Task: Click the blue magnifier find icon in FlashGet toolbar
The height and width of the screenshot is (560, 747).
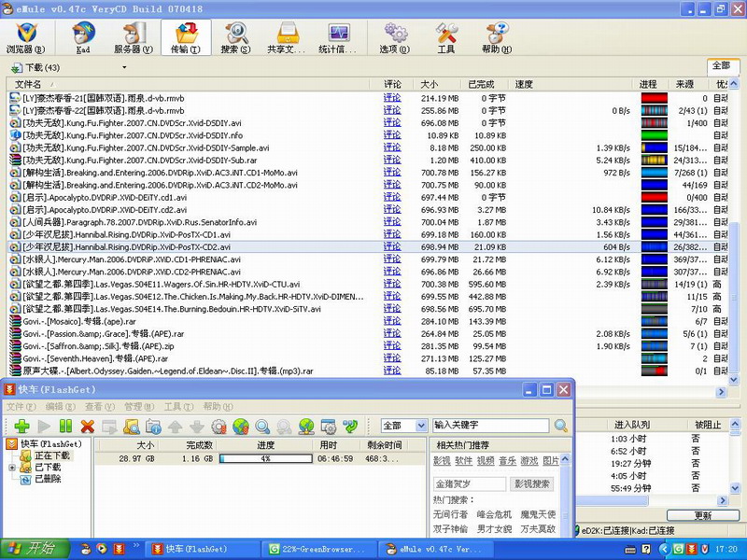Action: [x=262, y=426]
